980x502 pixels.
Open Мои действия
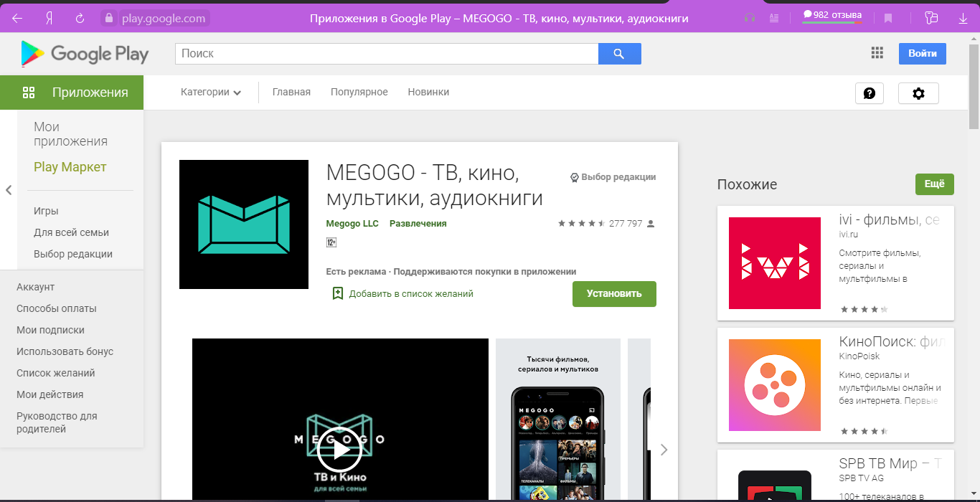coord(50,394)
